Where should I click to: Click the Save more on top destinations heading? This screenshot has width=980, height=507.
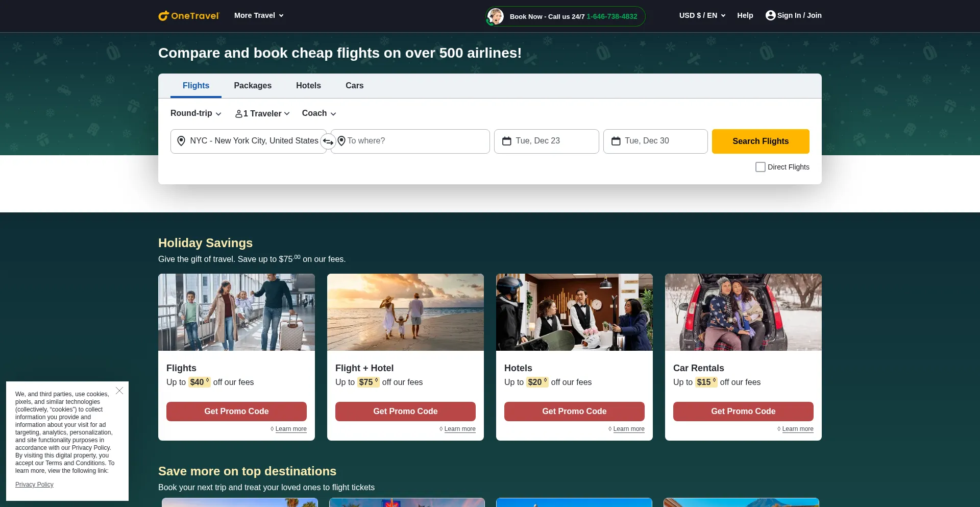[x=247, y=471]
